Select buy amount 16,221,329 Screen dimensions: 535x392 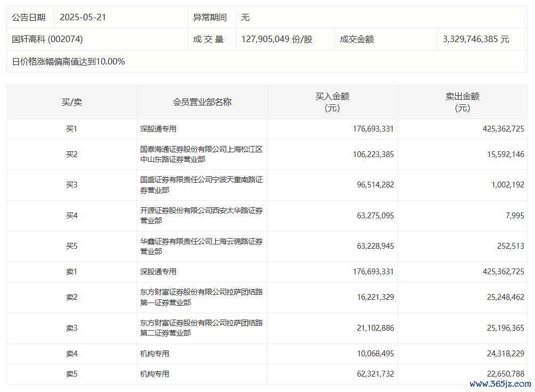tap(375, 297)
